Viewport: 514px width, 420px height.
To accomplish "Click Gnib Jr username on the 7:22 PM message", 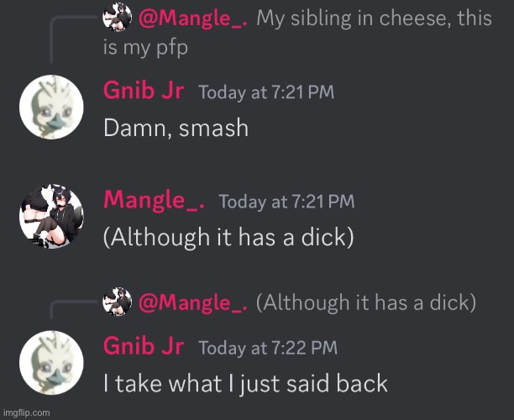I will tap(144, 345).
